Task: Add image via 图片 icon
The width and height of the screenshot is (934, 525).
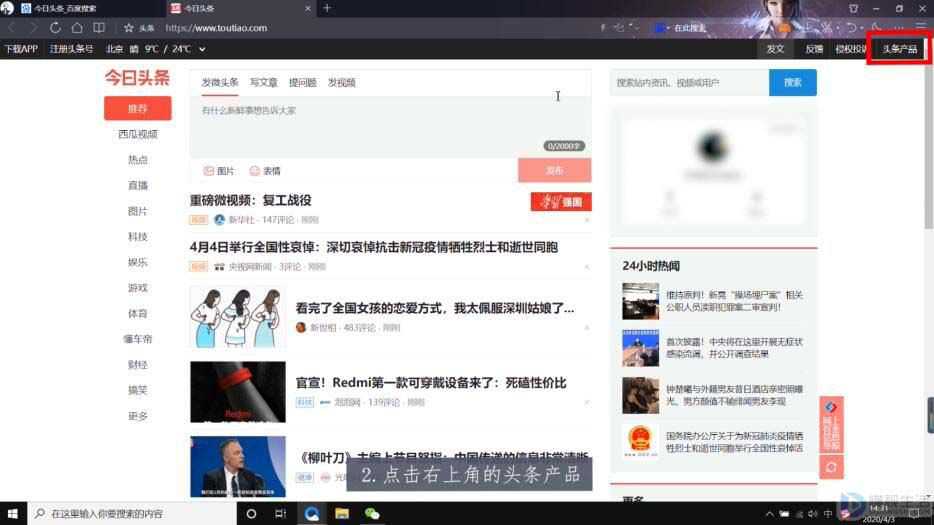Action: click(x=219, y=171)
